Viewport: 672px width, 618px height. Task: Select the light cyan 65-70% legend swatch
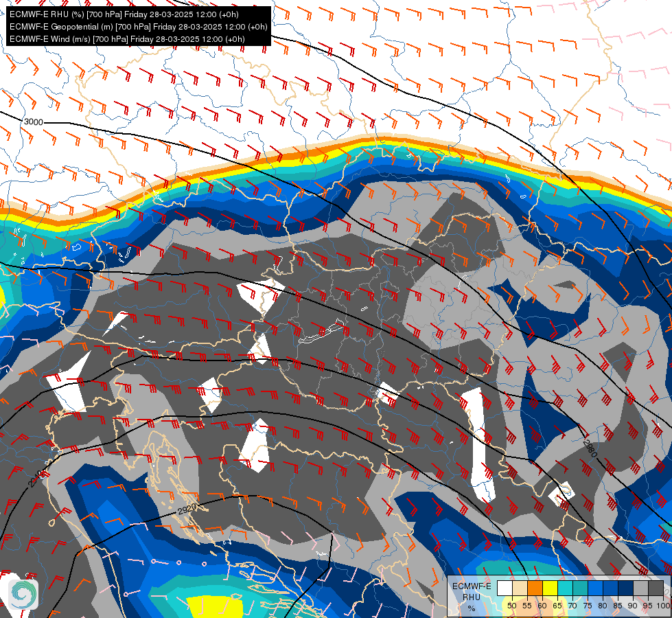[566, 588]
